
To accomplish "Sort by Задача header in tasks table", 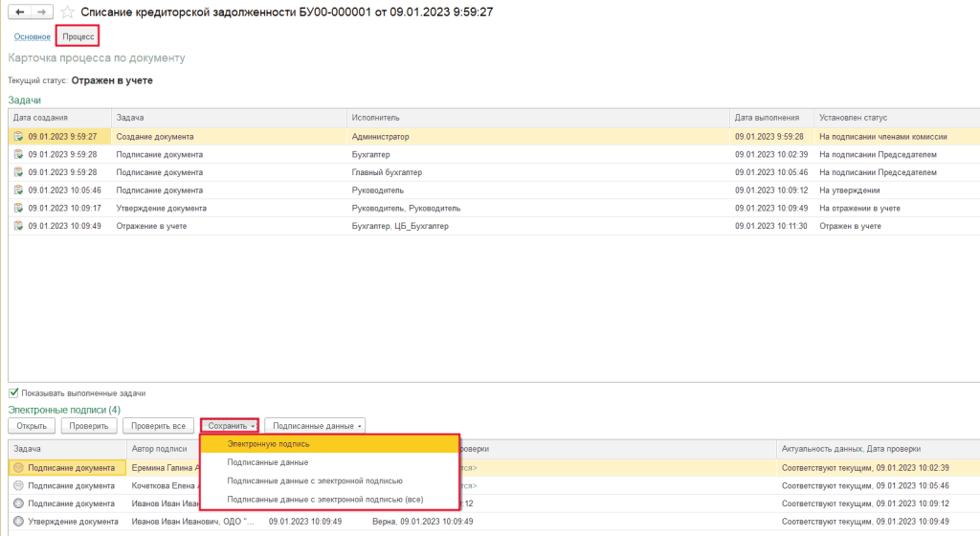I will 229,118.
